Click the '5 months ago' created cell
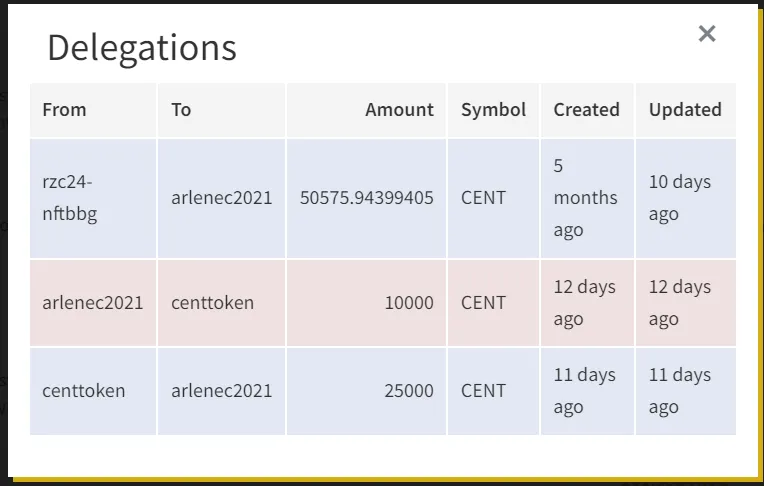This screenshot has height=486, width=764. [587, 198]
